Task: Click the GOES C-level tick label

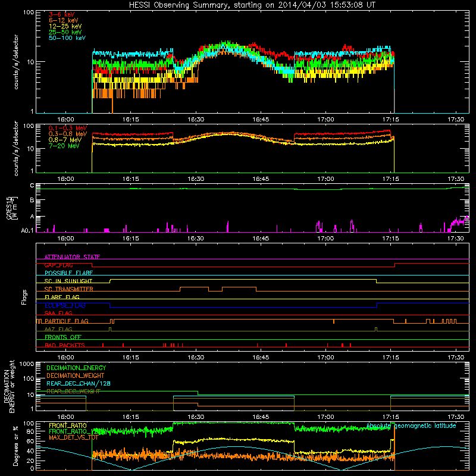Action: click(x=32, y=185)
